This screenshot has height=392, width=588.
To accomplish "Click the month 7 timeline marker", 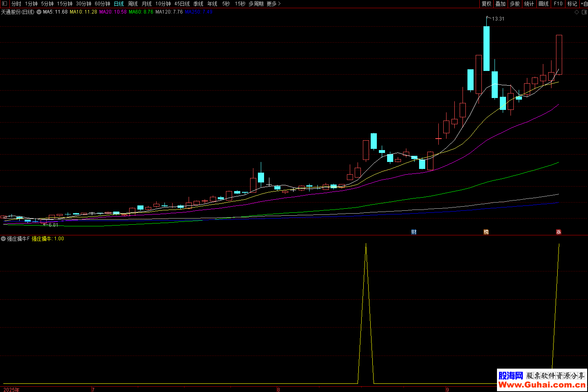I will (x=93, y=390).
